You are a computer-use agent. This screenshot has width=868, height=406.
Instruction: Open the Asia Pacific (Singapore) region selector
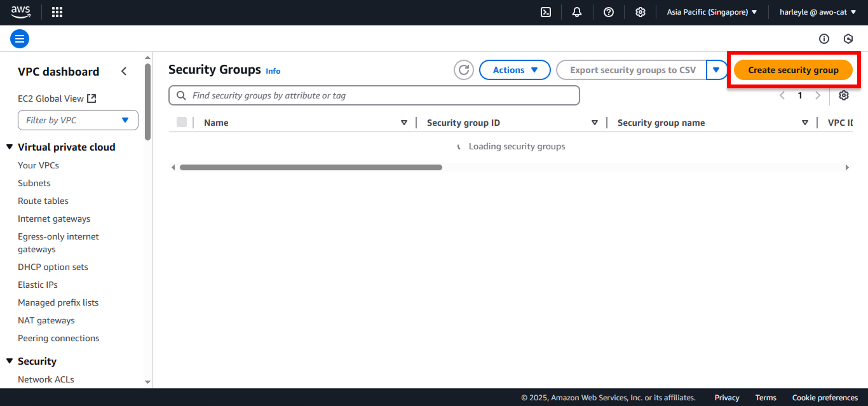coord(712,12)
